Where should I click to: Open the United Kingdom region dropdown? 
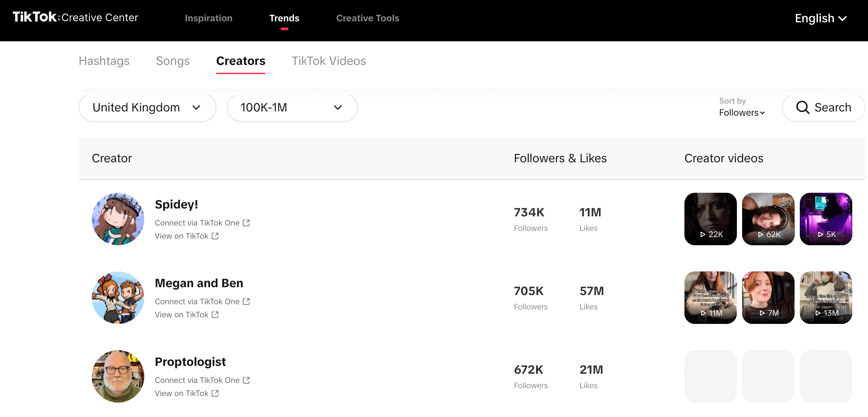[x=147, y=107]
